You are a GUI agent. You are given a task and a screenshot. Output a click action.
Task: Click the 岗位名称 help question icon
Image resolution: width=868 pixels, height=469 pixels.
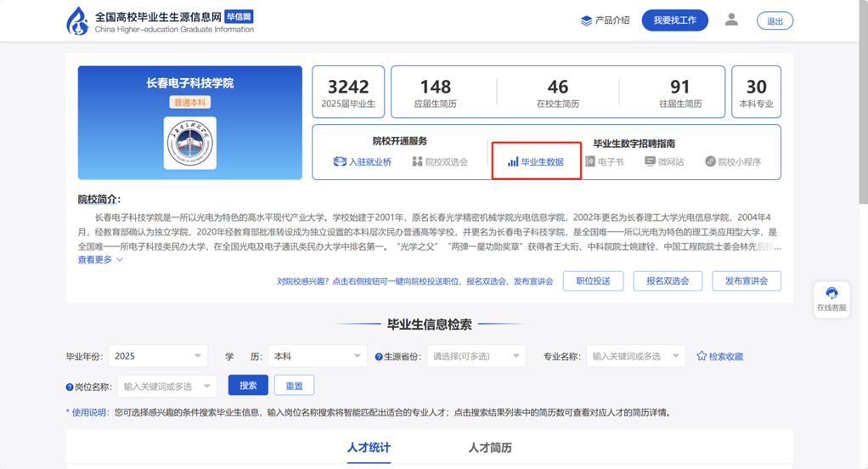click(70, 387)
